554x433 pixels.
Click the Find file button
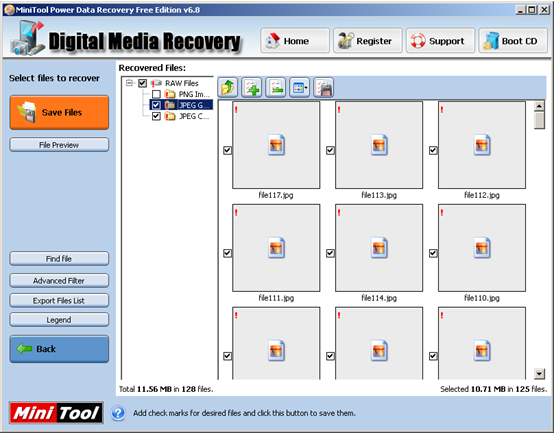point(59,259)
